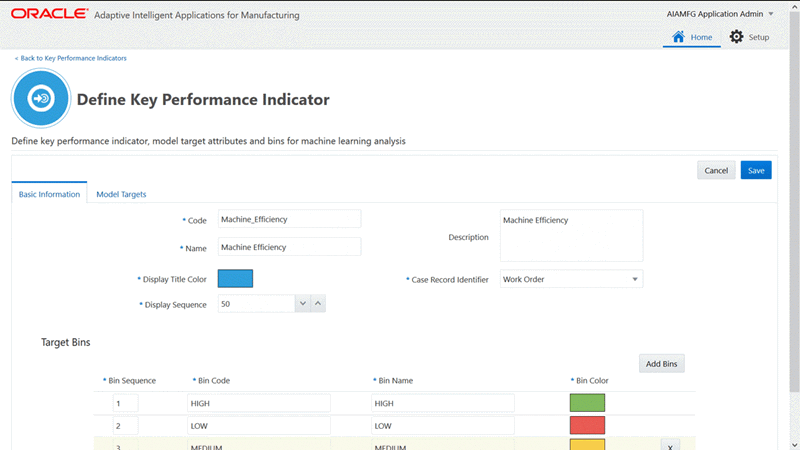Go back to Key Performance Indicators

coord(70,58)
